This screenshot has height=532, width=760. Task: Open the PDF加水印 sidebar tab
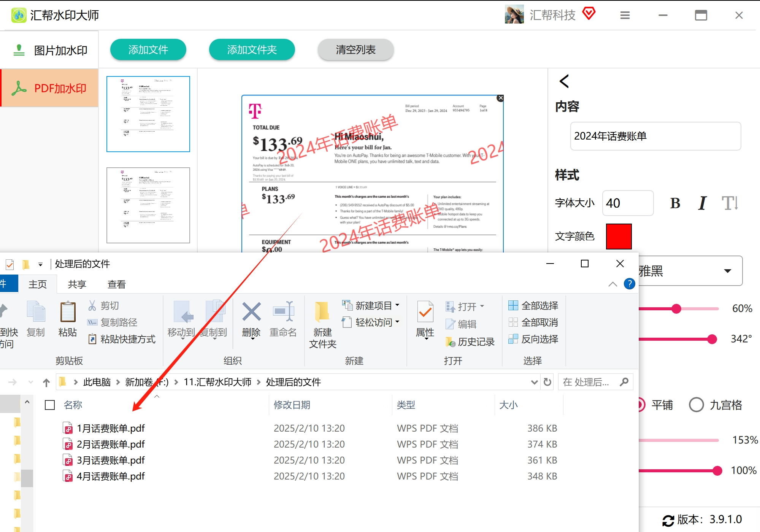49,88
